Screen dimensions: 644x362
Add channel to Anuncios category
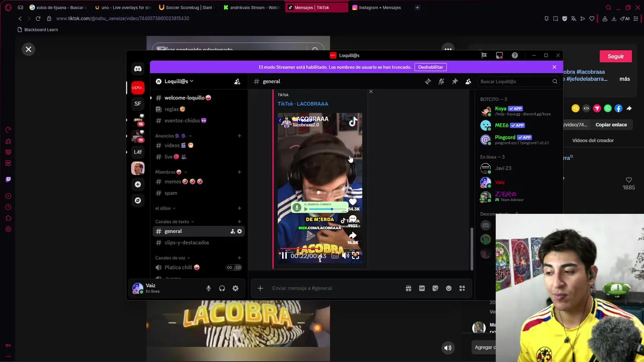pos(239,136)
